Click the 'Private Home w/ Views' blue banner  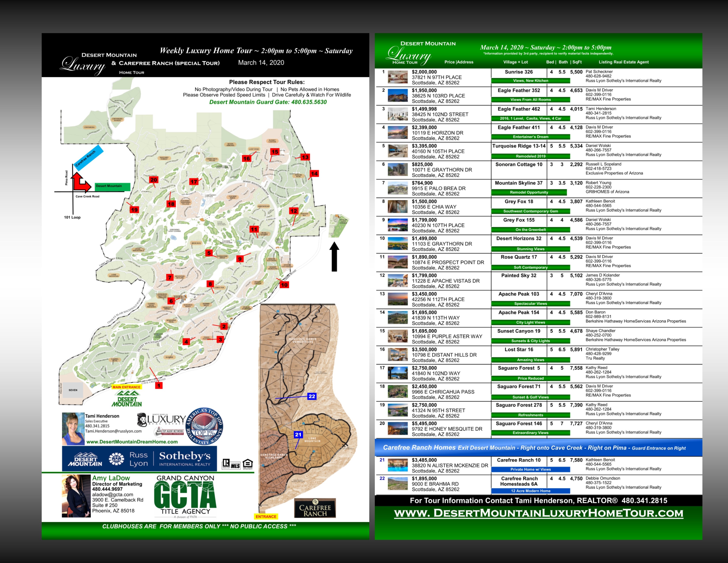point(530,469)
